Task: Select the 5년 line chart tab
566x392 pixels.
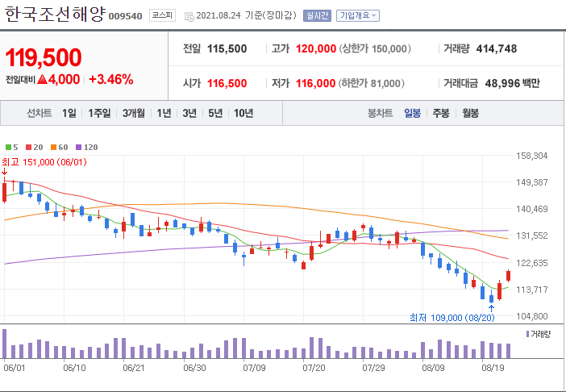Action: click(215, 114)
